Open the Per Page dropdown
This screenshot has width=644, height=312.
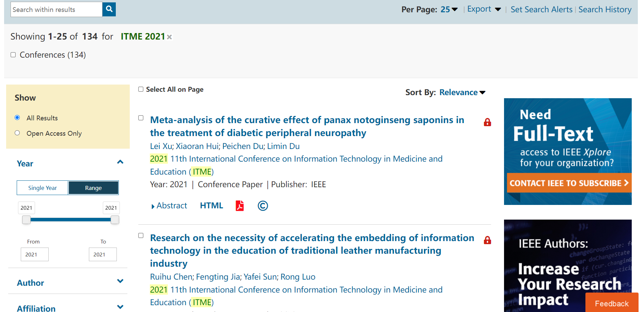click(449, 10)
